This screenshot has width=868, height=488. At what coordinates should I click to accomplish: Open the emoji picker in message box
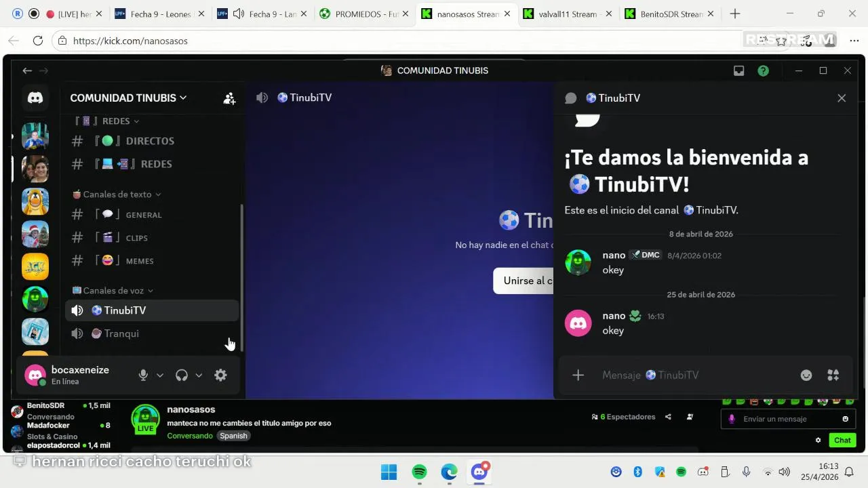[806, 375]
